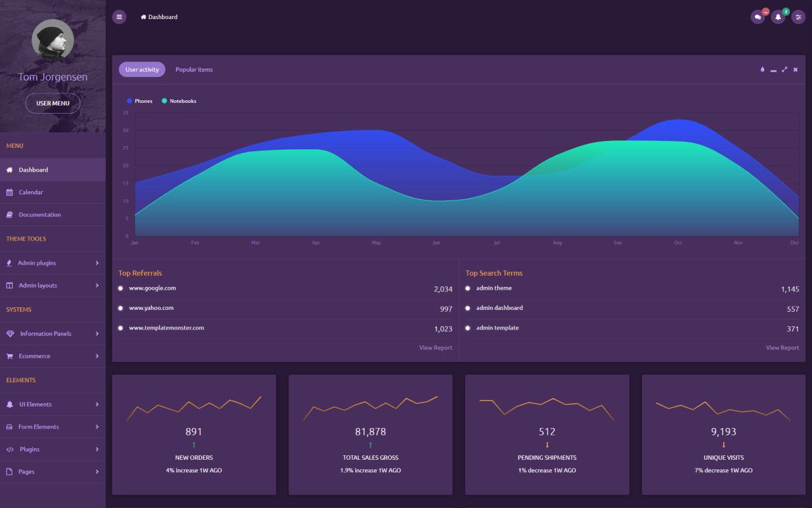The height and width of the screenshot is (508, 812).
Task: Select the admin dashboard radio bullet
Action: tap(468, 308)
